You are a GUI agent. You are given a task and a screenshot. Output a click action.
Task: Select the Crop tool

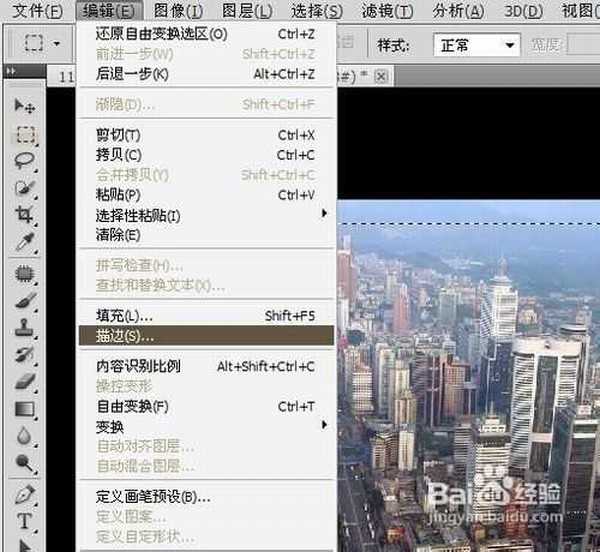click(x=25, y=214)
